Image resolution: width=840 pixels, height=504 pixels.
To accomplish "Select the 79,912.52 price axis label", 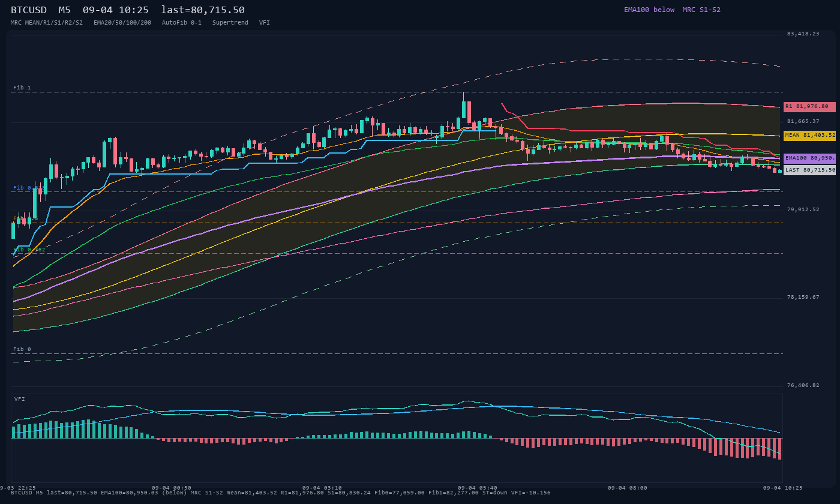I will coord(803,210).
